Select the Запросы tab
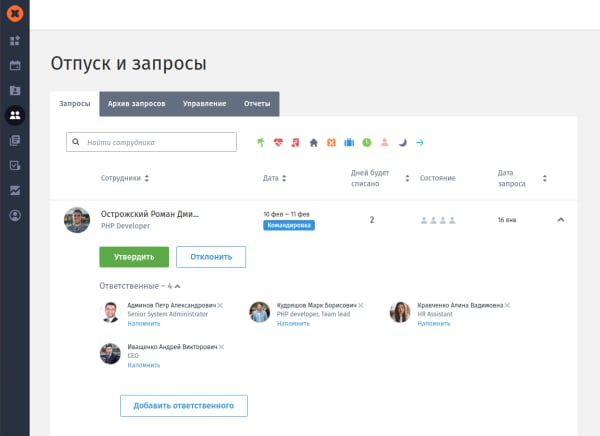600x436 pixels. [75, 104]
